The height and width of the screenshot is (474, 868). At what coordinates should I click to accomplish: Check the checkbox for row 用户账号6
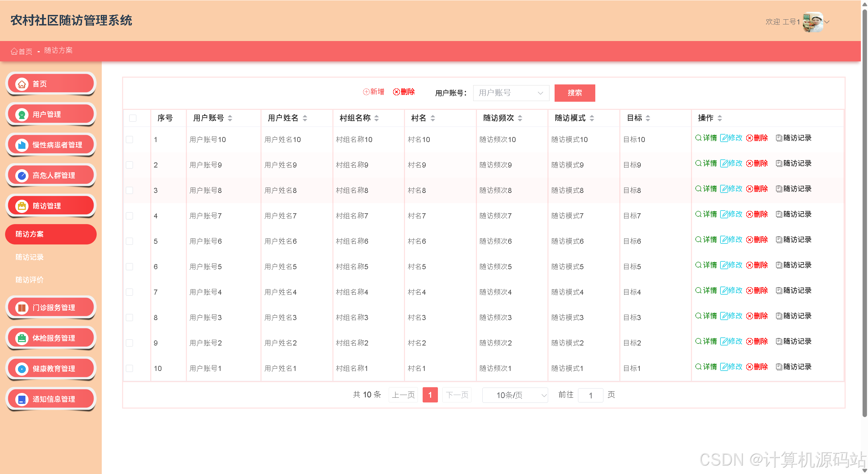[x=129, y=241]
